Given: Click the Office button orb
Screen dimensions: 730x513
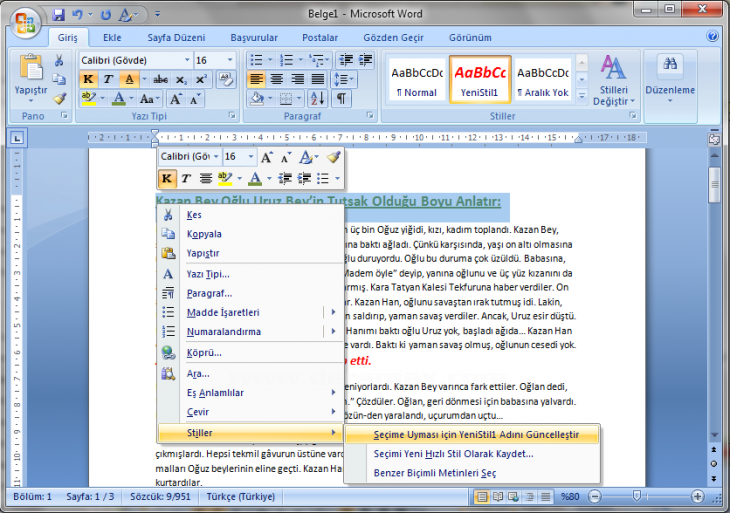Looking at the screenshot, I should 25,22.
